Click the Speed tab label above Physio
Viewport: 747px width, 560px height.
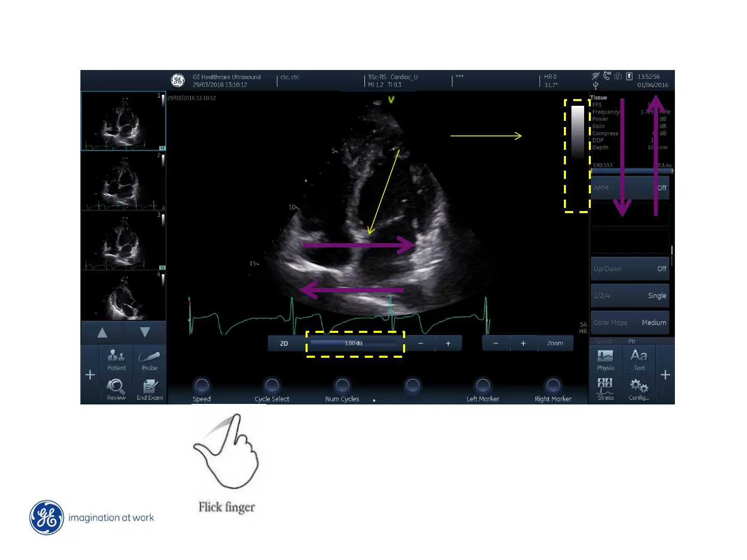coord(603,341)
